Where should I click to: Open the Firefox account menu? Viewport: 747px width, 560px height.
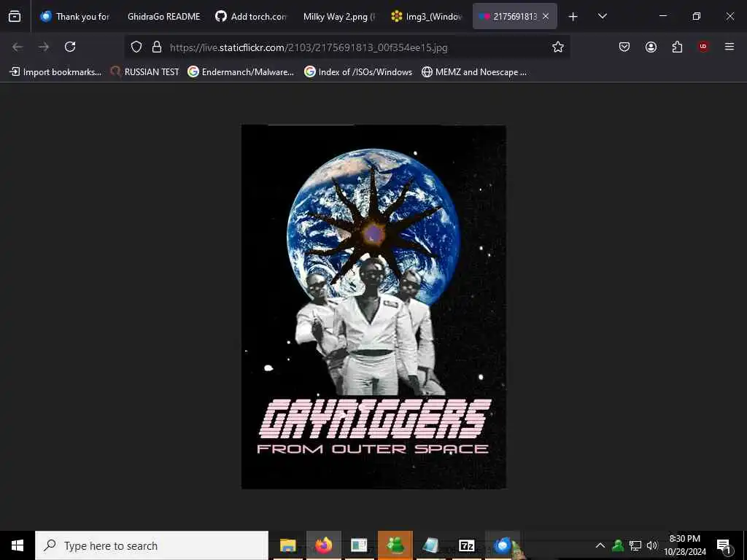tap(651, 47)
